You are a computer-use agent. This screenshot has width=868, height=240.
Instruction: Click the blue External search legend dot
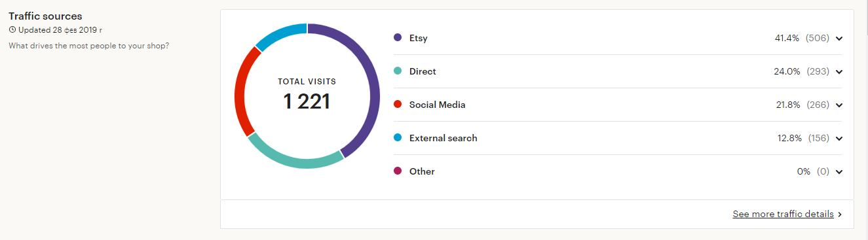click(398, 138)
